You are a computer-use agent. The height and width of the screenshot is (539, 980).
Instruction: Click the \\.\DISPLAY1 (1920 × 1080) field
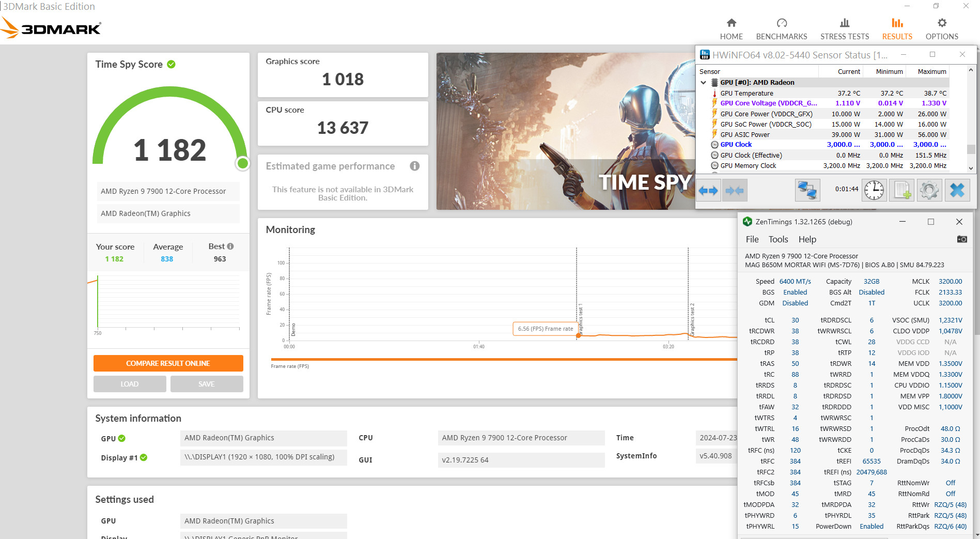click(263, 457)
